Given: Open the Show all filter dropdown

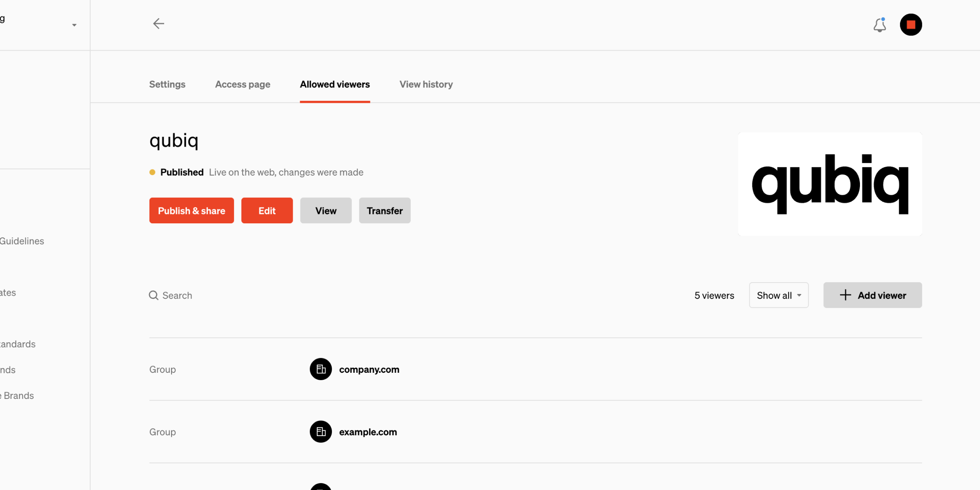Looking at the screenshot, I should [x=778, y=295].
